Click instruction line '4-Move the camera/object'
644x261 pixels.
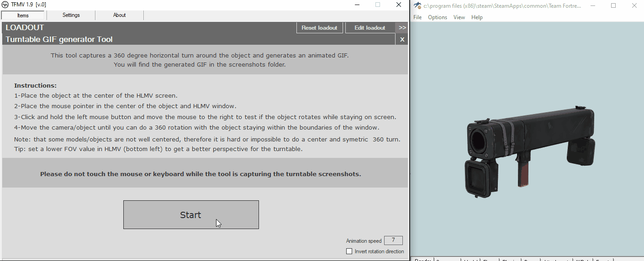point(197,127)
